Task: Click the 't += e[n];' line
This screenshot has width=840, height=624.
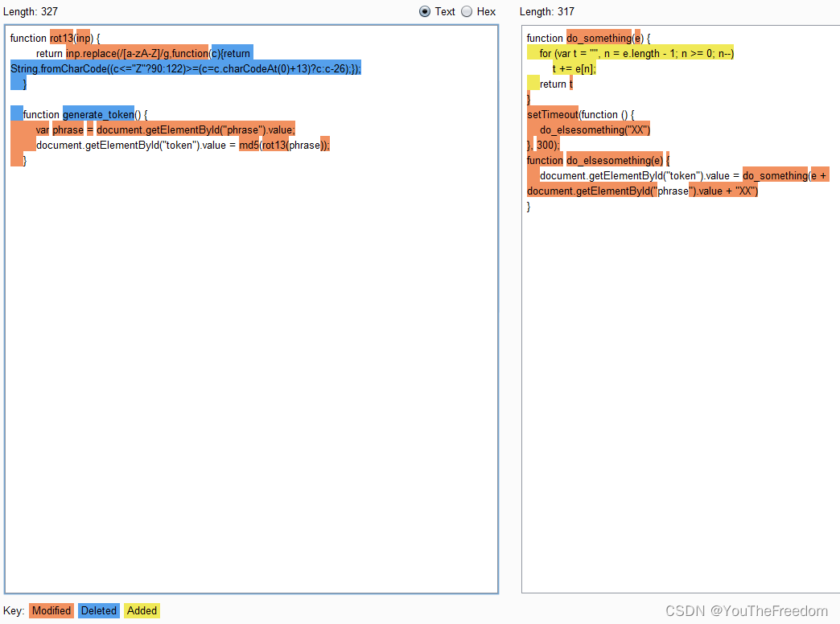Action: tap(574, 68)
